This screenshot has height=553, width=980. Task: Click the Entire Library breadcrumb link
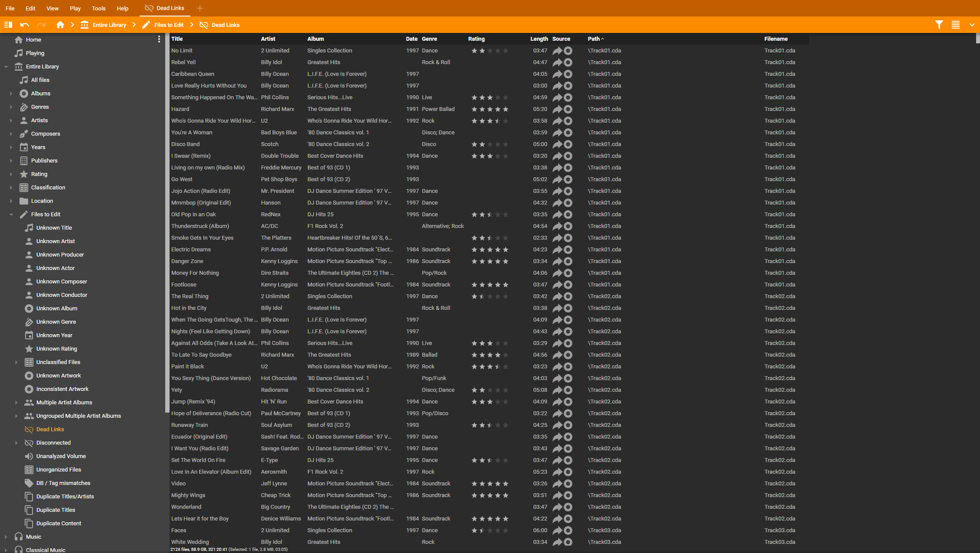(x=109, y=25)
